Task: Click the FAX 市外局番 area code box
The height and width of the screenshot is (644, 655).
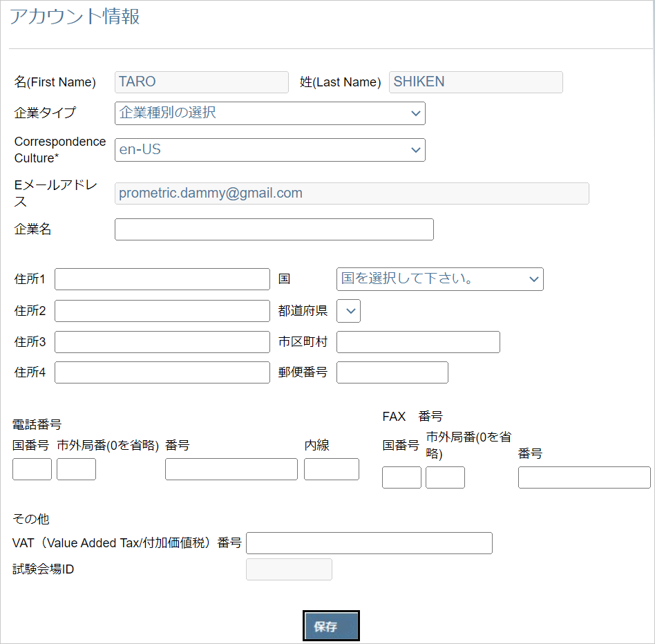Action: pyautogui.click(x=445, y=477)
